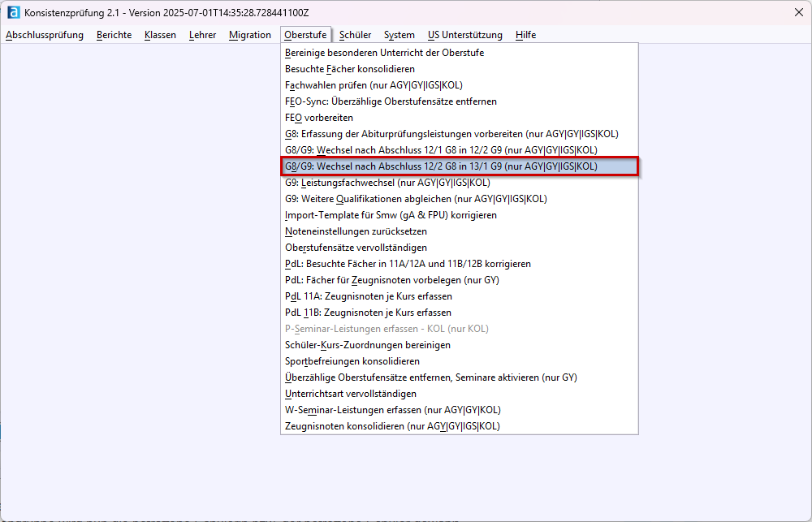Select G8/G9 Wechsel 12/2 G8 in 13/1 G9
This screenshot has height=522, width=812.
click(460, 166)
